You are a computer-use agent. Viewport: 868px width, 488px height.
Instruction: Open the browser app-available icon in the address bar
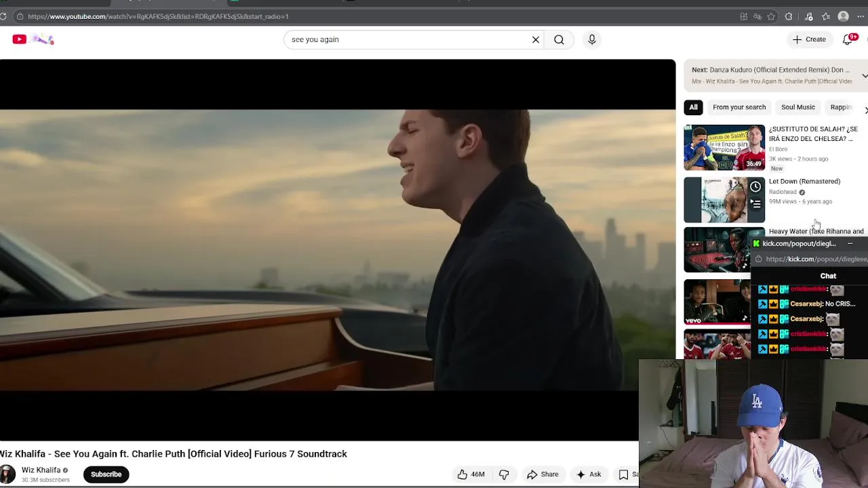744,16
